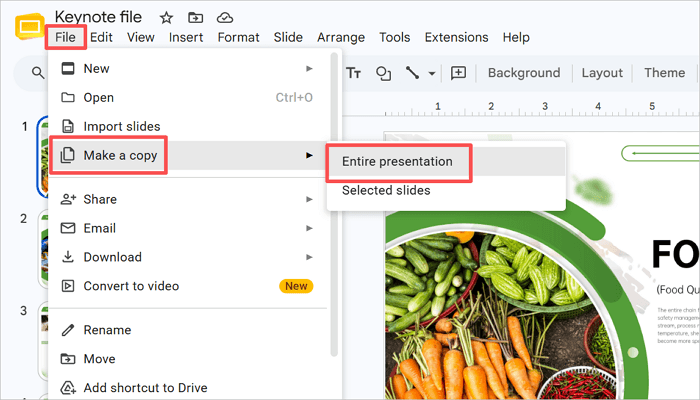Viewport: 700px width, 400px height.
Task: Choose New from File menu
Action: (188, 69)
